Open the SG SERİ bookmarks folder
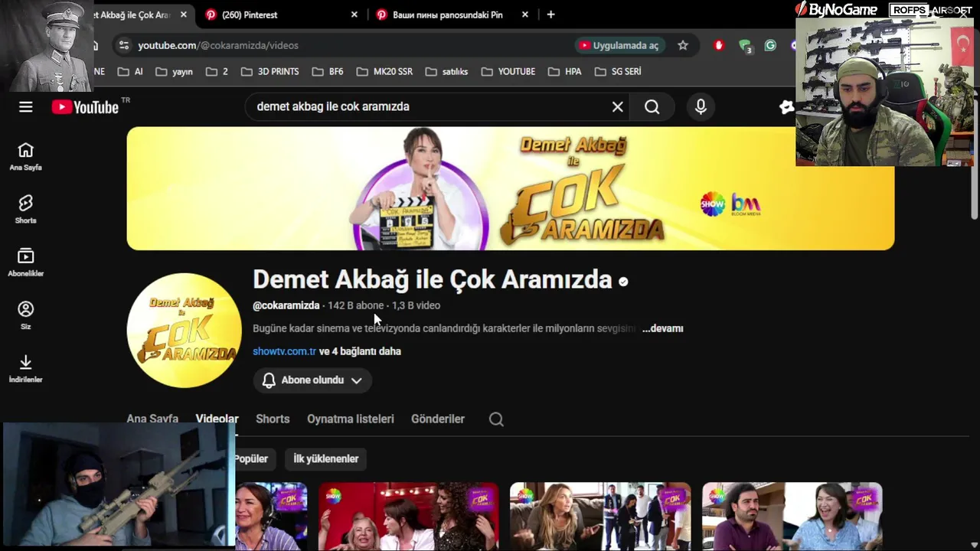This screenshot has height=551, width=980. pos(617,71)
